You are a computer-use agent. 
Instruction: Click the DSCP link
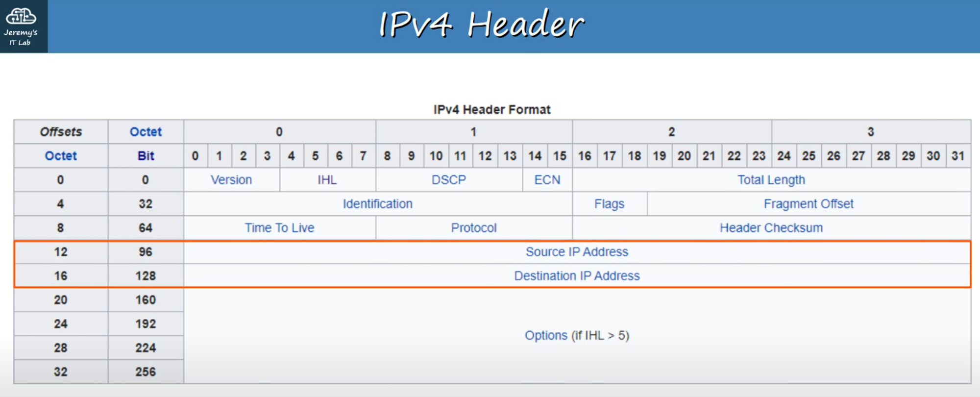449,180
